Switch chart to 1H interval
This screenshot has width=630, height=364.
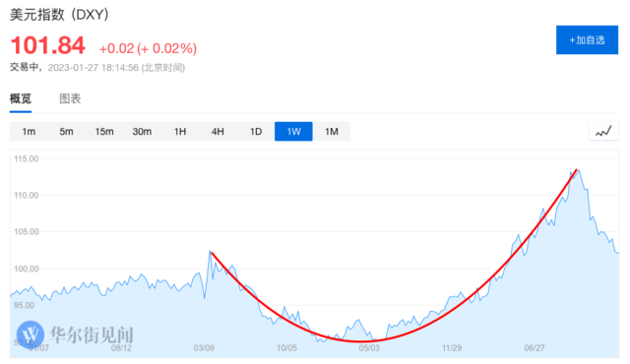pyautogui.click(x=180, y=131)
